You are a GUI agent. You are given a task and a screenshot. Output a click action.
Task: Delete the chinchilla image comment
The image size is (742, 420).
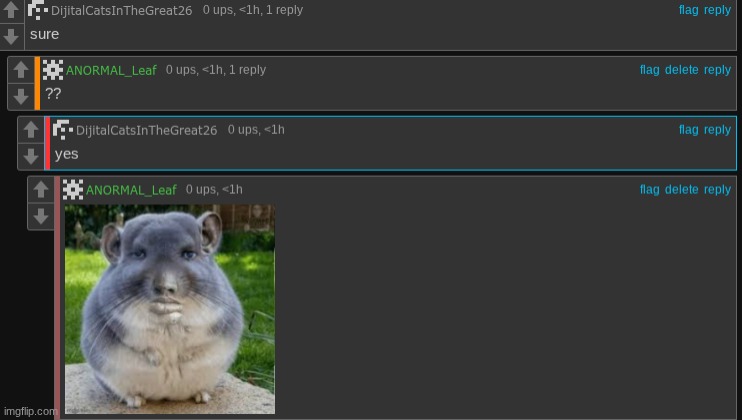[x=681, y=190]
